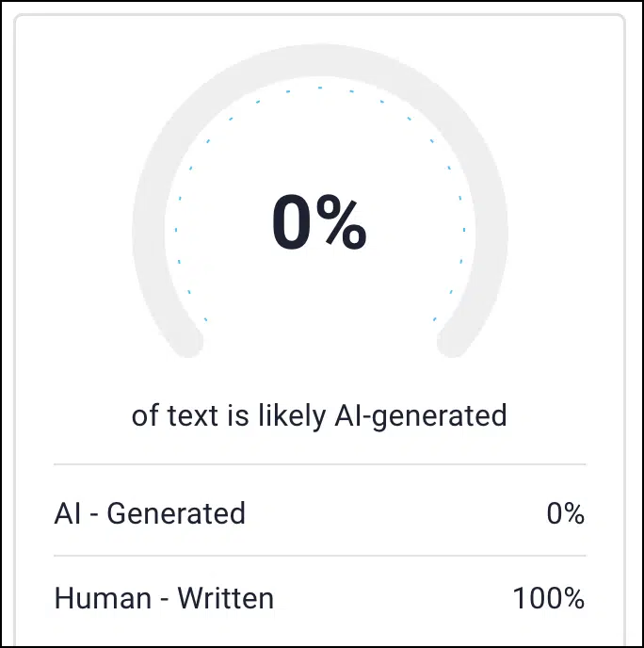Click the divider between AI and Human rows
The height and width of the screenshot is (648, 644).
click(x=319, y=556)
